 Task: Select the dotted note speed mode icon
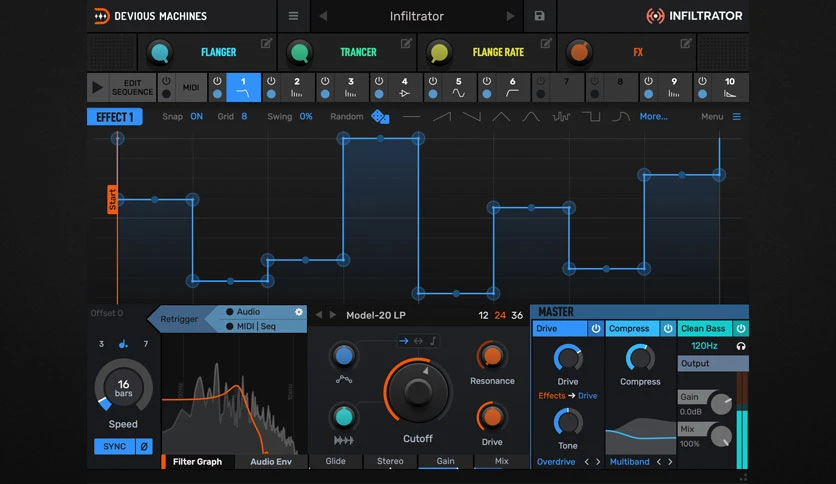tap(123, 344)
